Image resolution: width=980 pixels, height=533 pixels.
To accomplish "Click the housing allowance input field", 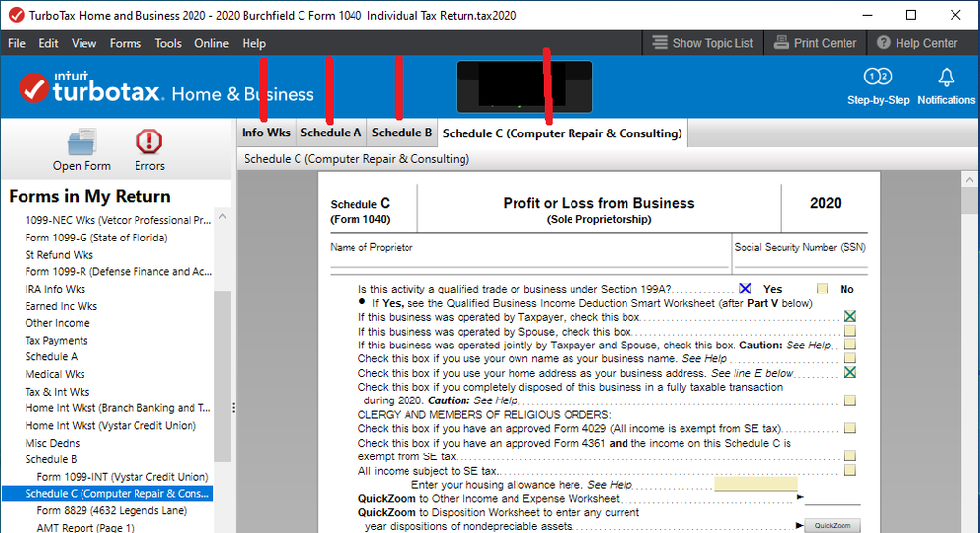I will pyautogui.click(x=754, y=484).
